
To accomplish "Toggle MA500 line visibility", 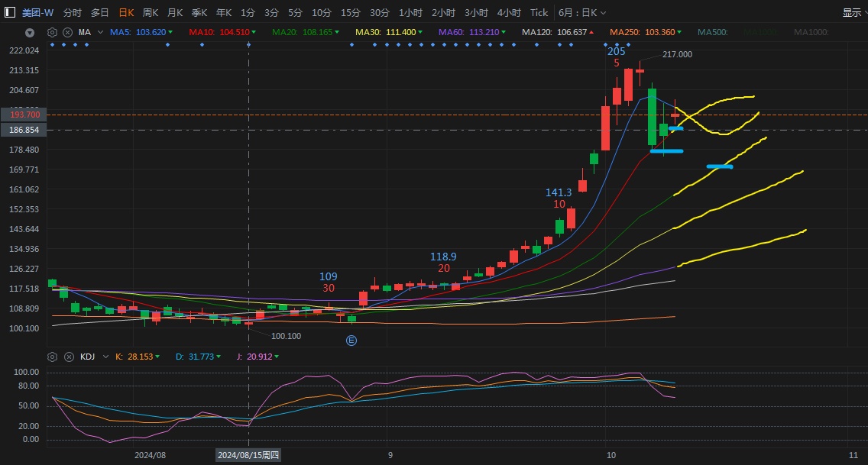I will (x=712, y=32).
